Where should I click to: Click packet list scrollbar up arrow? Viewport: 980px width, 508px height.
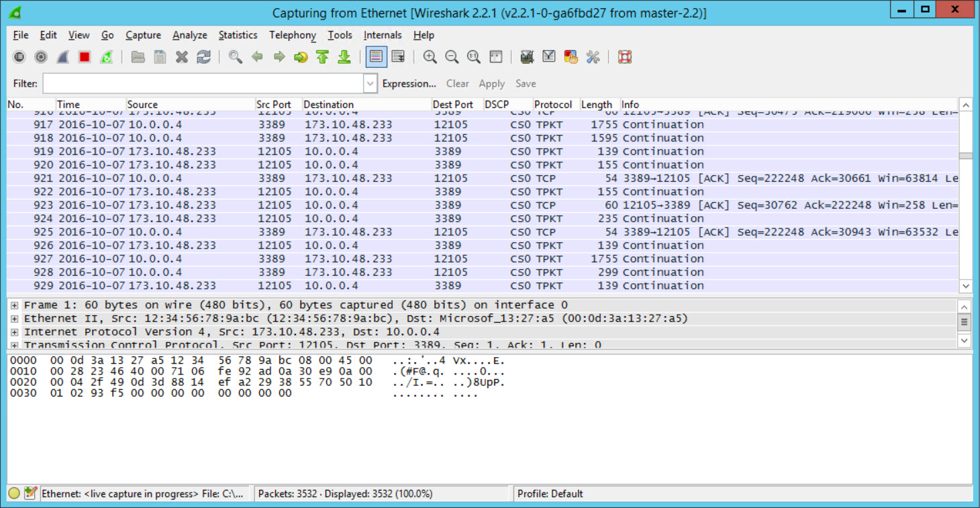pyautogui.click(x=966, y=105)
